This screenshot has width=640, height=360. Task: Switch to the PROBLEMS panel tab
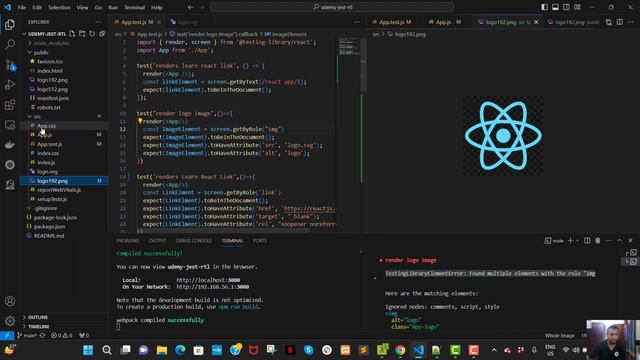click(128, 241)
